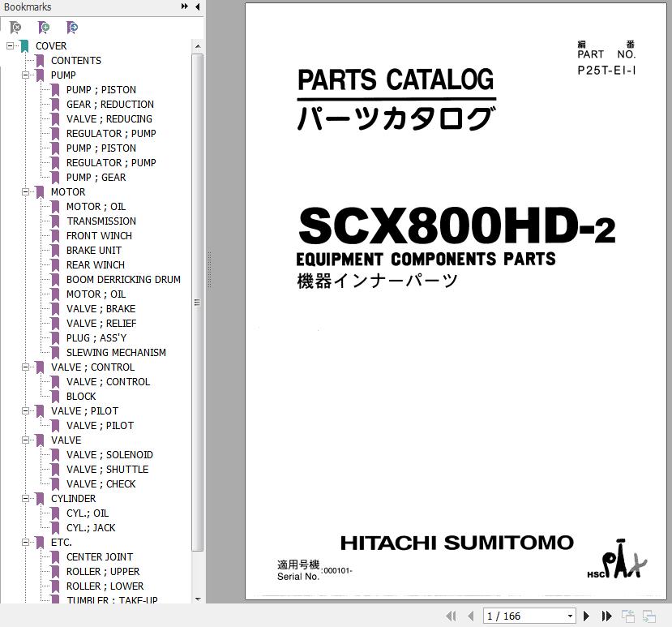Viewport: 672px width, 627px height.
Task: Jump to FRONT WINCH bookmark
Action: (x=99, y=235)
